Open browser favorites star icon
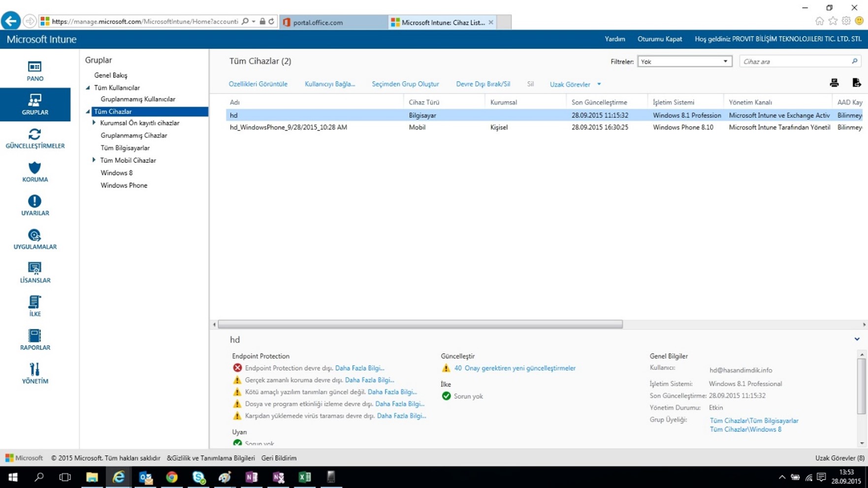The height and width of the screenshot is (488, 868). coord(833,21)
